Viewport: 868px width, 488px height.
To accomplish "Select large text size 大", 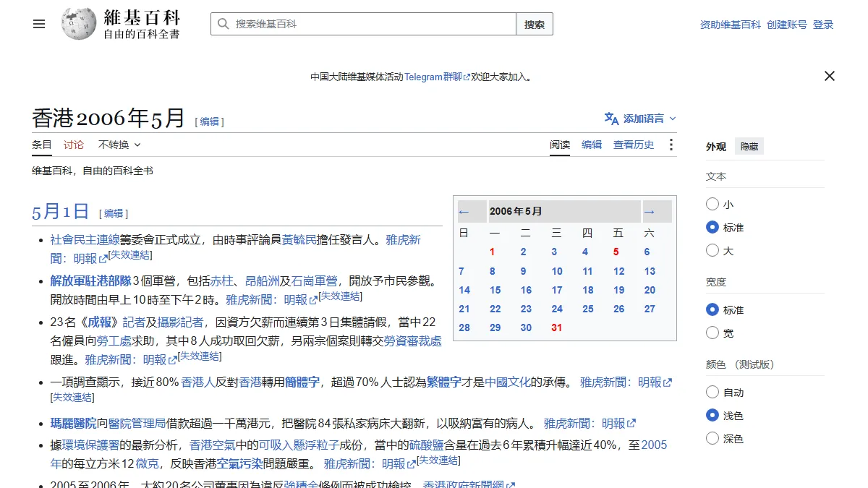I will coord(712,251).
